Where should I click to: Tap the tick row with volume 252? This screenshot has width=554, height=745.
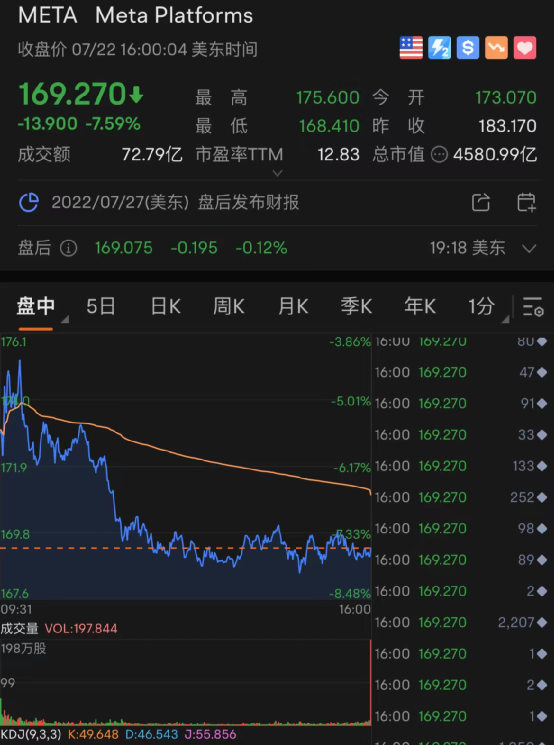(461, 497)
